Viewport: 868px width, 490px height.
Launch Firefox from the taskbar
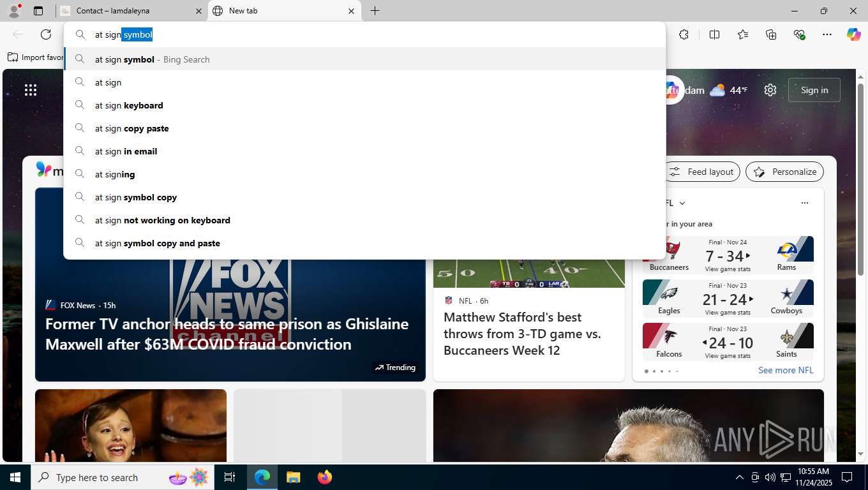(325, 477)
